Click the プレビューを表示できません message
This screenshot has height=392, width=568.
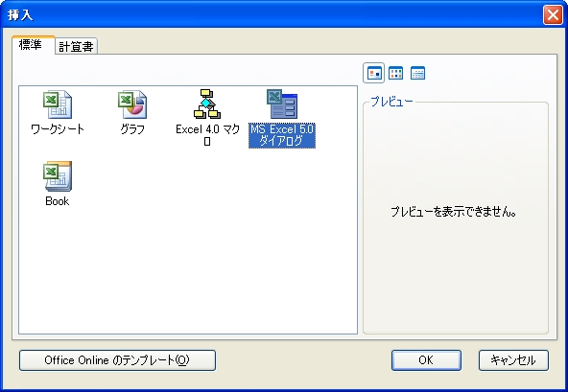[454, 212]
